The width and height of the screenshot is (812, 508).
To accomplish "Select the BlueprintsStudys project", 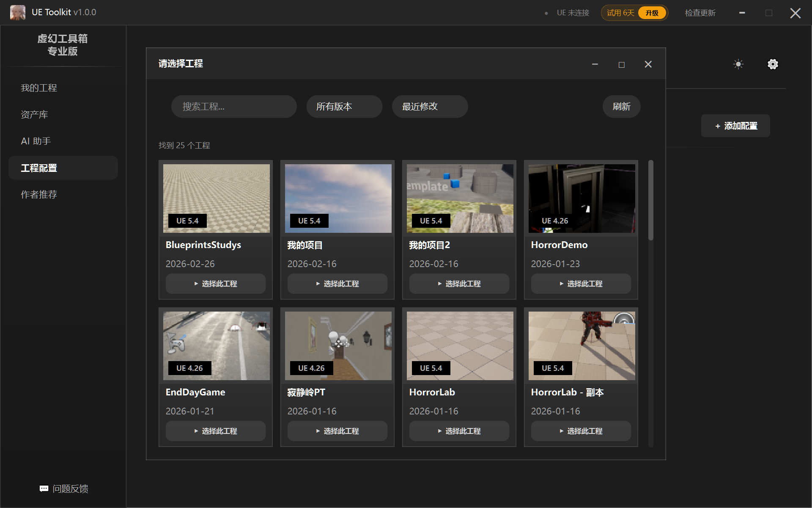I will point(215,284).
